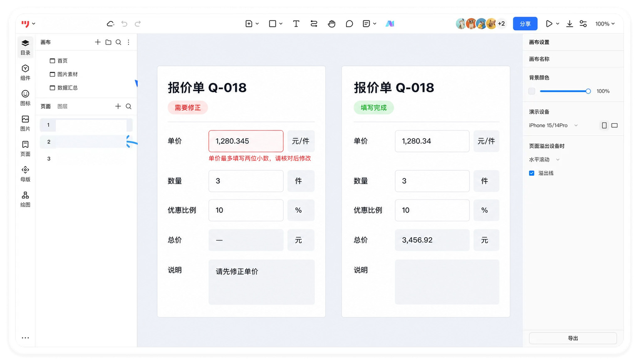Open the iPhone 15/14Pro device dropdown
639x364 pixels.
point(553,125)
